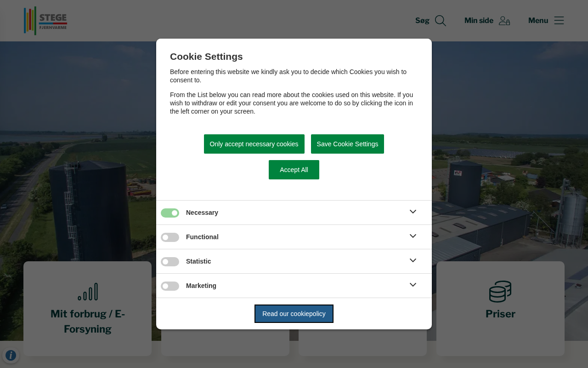Expand the Necessary cookies section chevron
Image resolution: width=588 pixels, height=368 pixels.
point(413,212)
